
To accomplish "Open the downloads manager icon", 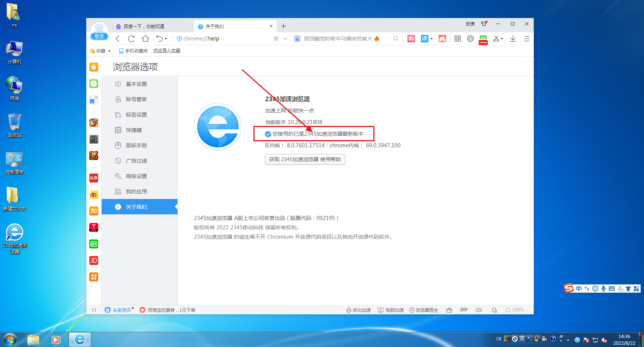I will pos(513,39).
